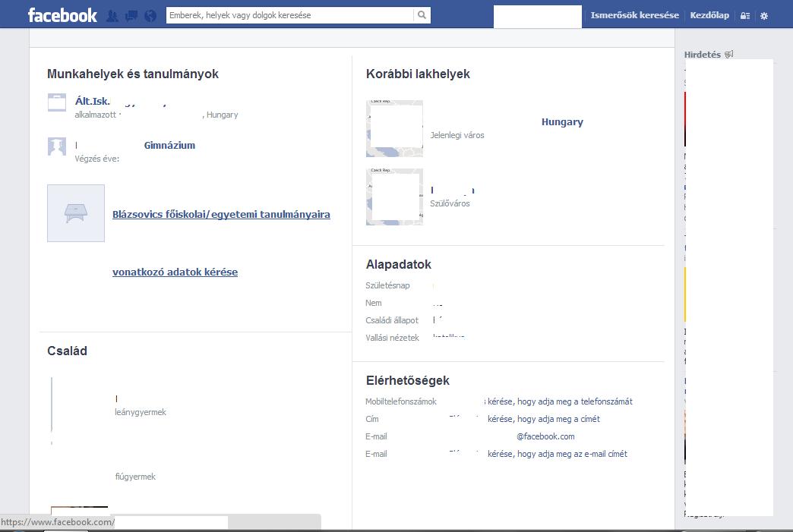
Task: Click the Mobiltelefonszámok label
Action: pyautogui.click(x=401, y=401)
